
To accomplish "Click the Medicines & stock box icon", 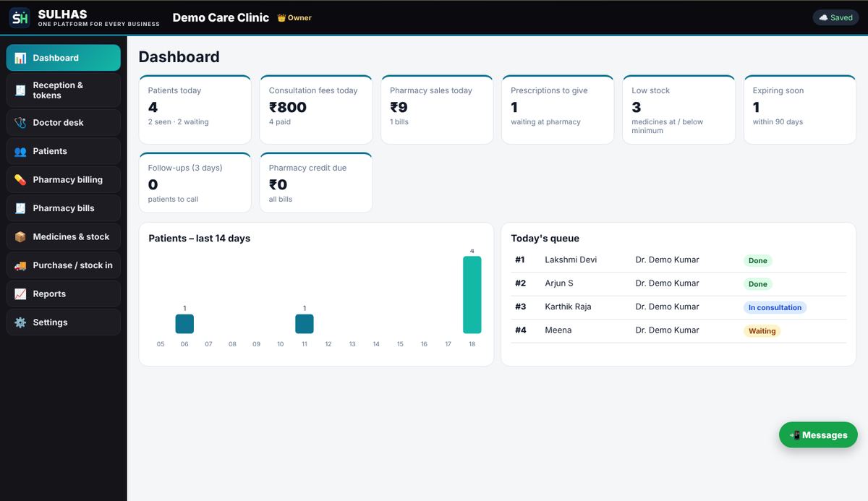I will tap(20, 237).
